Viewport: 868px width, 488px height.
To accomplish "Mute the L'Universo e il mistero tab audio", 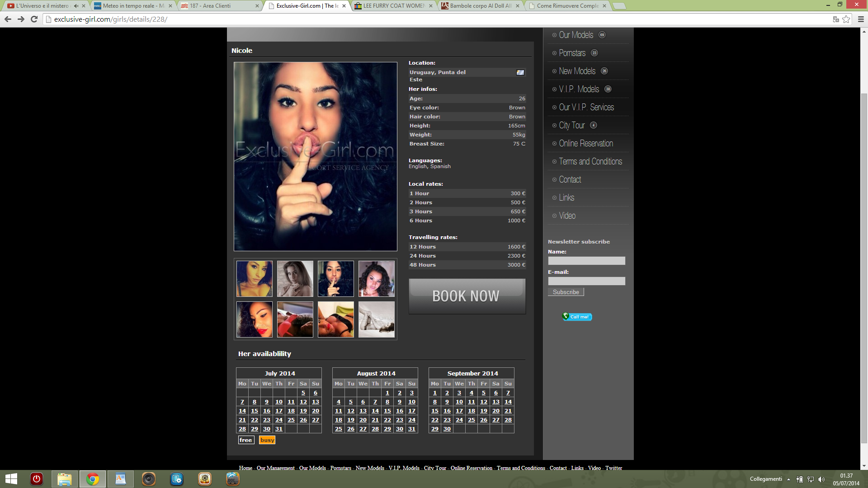I will click(76, 6).
